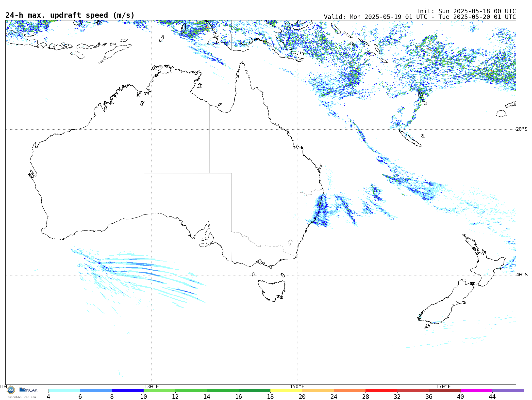The width and height of the screenshot is (532, 400).
Task: Select the 'Valid: Mon 2025-05-19 01 UTC' line
Action: pos(420,17)
